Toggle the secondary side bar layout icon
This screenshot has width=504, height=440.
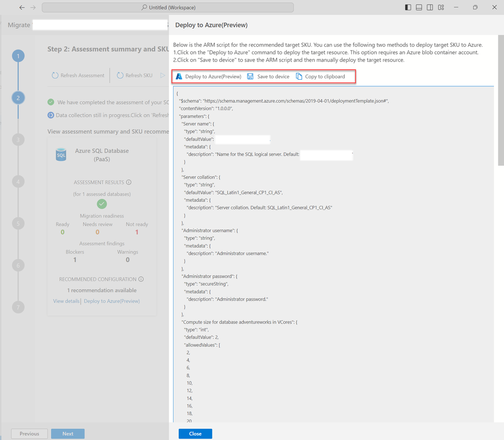pyautogui.click(x=430, y=8)
